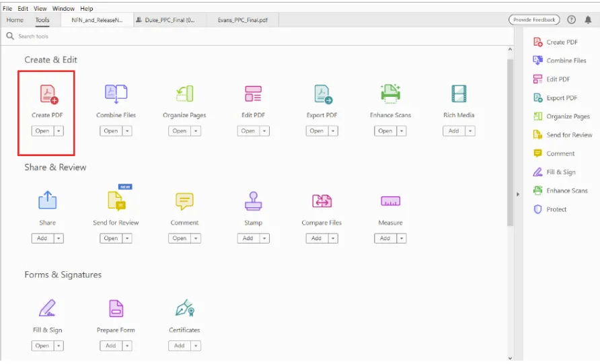Image resolution: width=600 pixels, height=364 pixels.
Task: Switch to the Tools tab
Action: click(x=42, y=20)
